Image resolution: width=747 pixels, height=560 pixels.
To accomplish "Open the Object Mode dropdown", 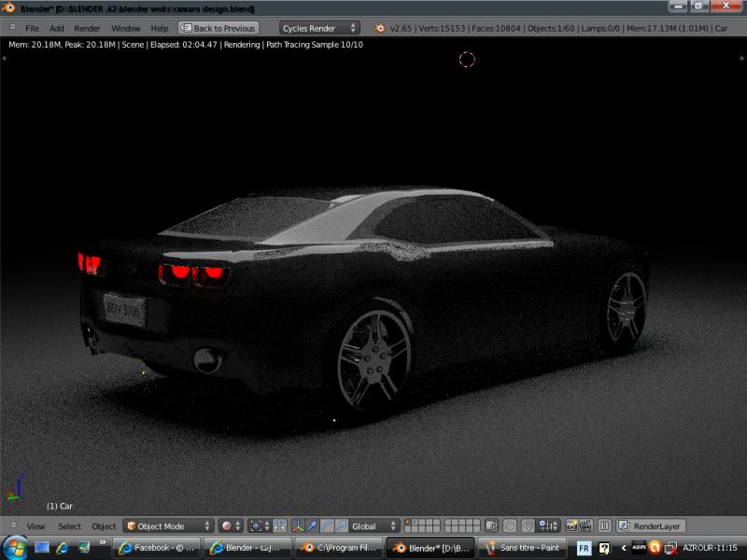I will (x=169, y=525).
